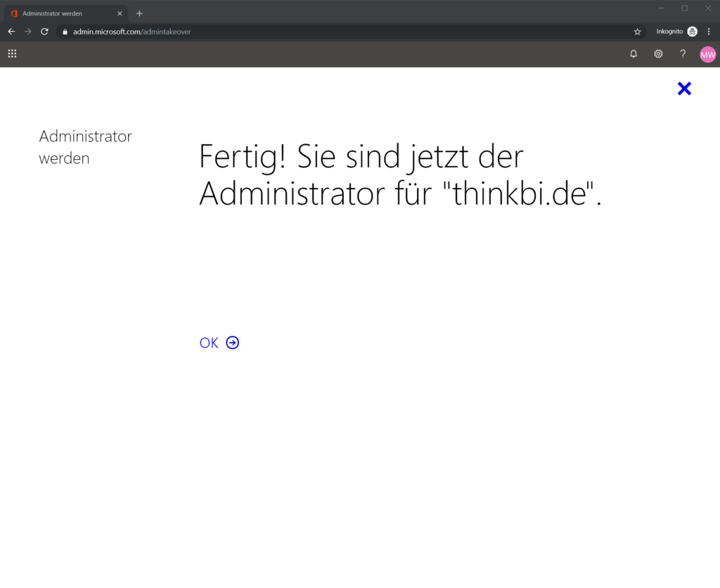Minimize the browser window

click(x=661, y=8)
